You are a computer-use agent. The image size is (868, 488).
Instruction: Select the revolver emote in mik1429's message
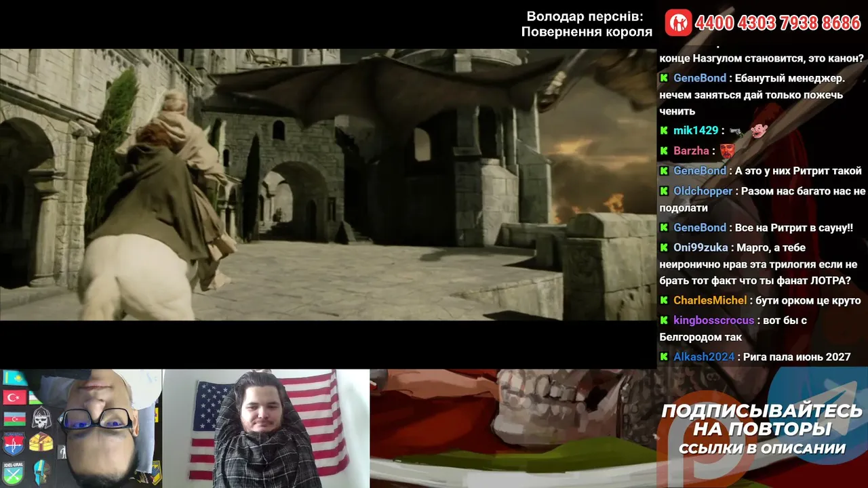pos(736,131)
